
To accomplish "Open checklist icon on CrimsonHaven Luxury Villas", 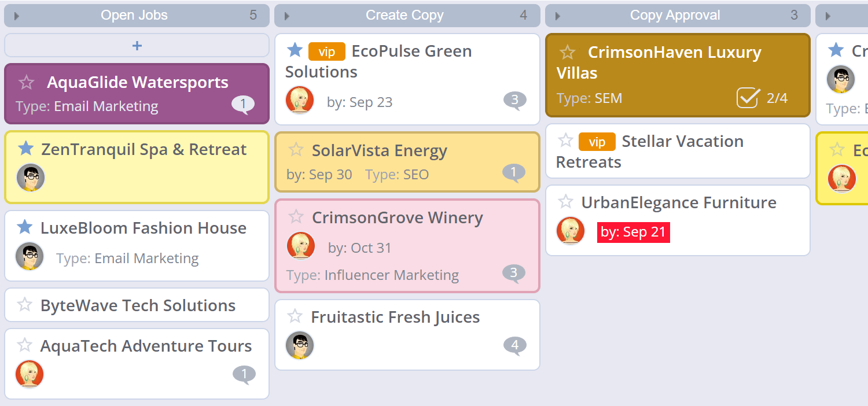I will [748, 98].
